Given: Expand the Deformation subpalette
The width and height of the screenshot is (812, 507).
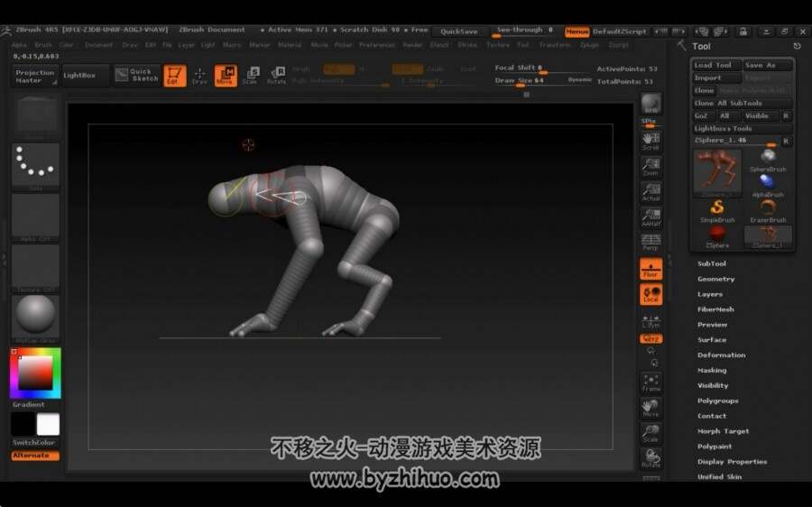Looking at the screenshot, I should 722,355.
